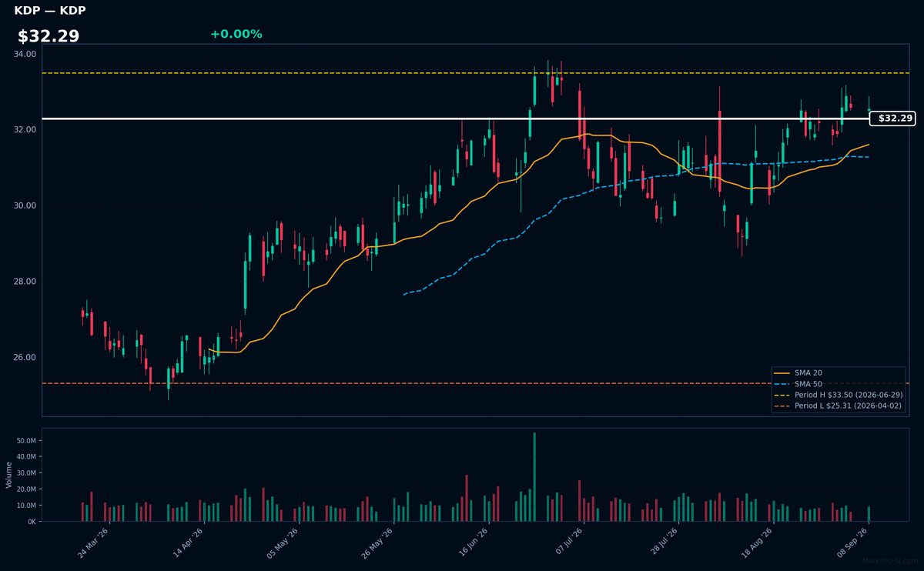The image size is (924, 571).
Task: Select the large $32.29 price heading
Action: (49, 36)
